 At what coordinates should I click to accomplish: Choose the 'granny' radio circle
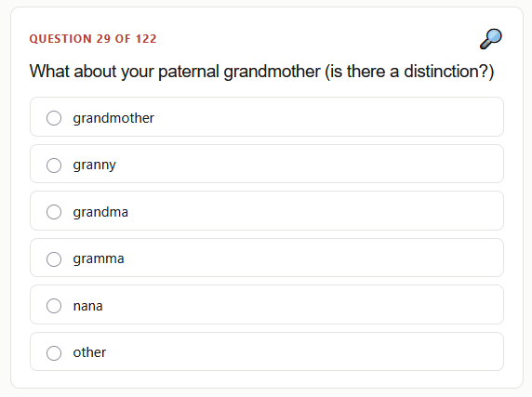point(54,165)
